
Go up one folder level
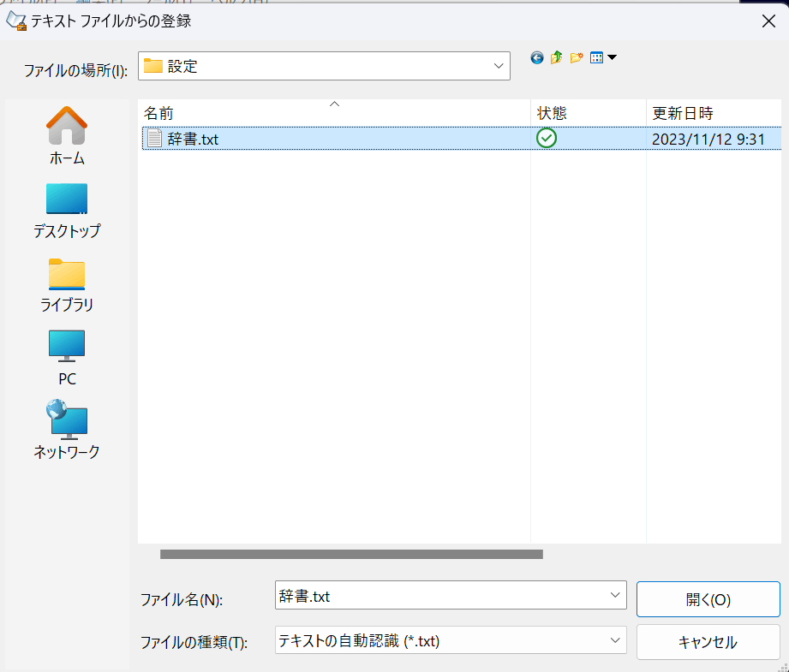[557, 58]
